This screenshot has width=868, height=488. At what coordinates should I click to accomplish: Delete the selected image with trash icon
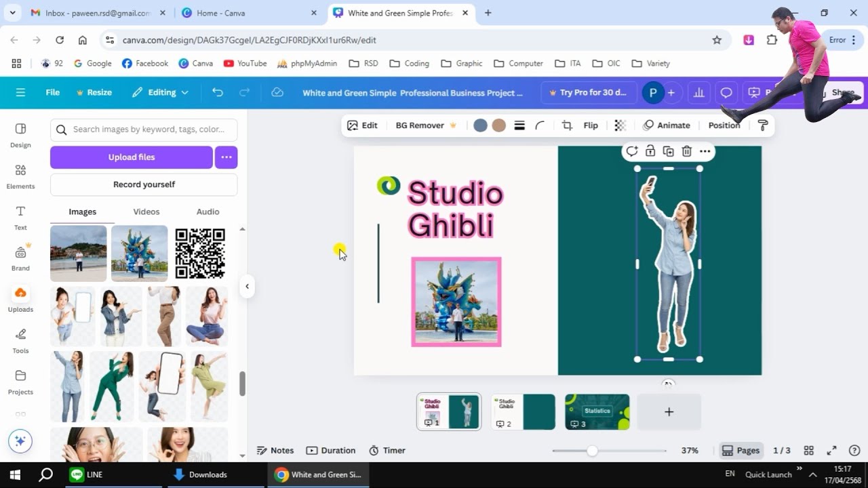click(686, 151)
